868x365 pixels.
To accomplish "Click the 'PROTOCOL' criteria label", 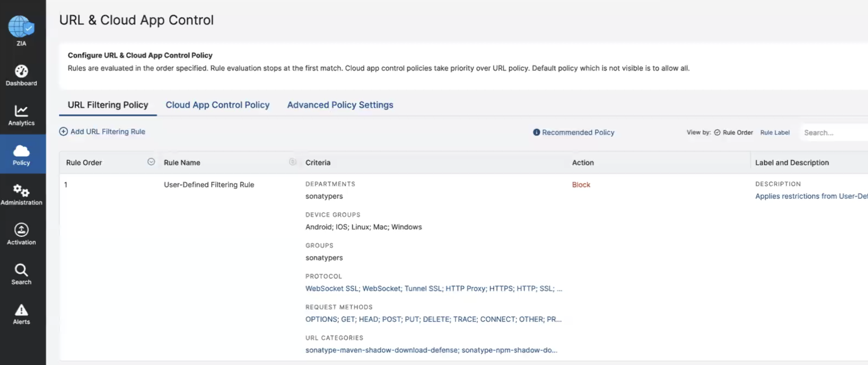I will pos(323,276).
